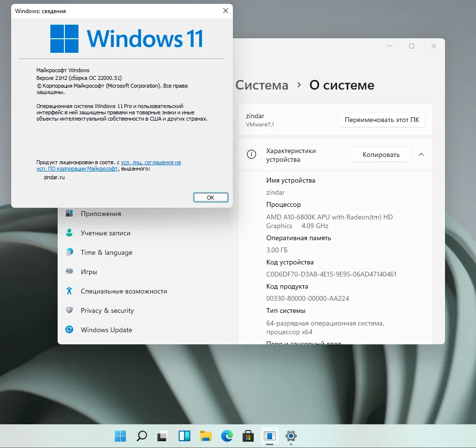
Task: Open Windows Update sync icon
Action: pos(70,330)
